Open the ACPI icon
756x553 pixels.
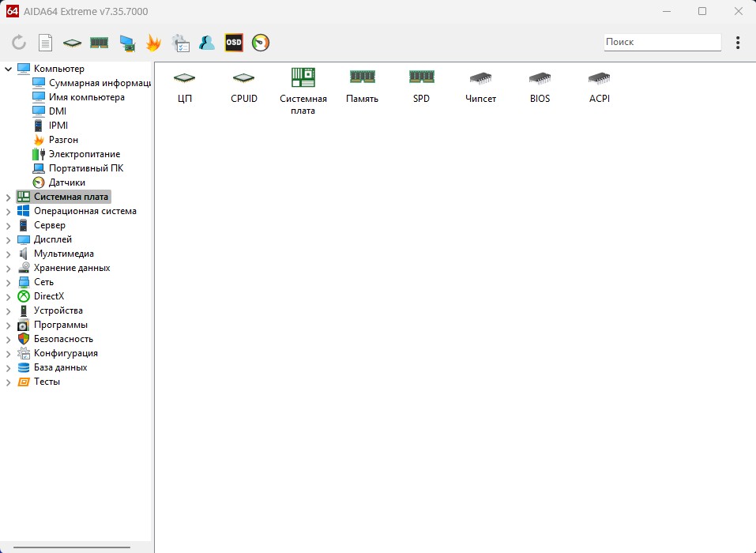(600, 88)
